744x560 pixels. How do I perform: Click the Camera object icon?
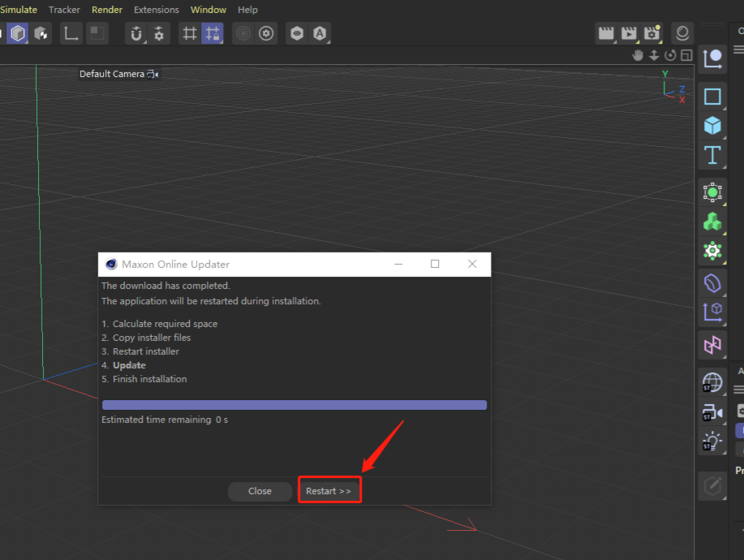[x=712, y=412]
